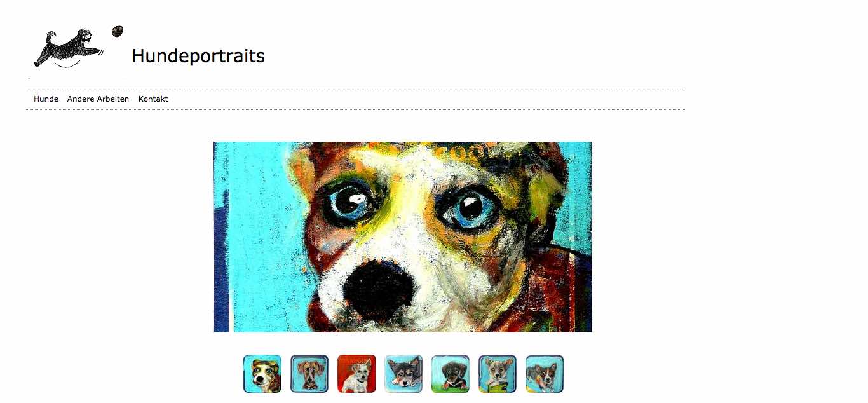Viewport: 868px width, 403px height.
Task: Open the Kontakt page
Action: point(153,99)
